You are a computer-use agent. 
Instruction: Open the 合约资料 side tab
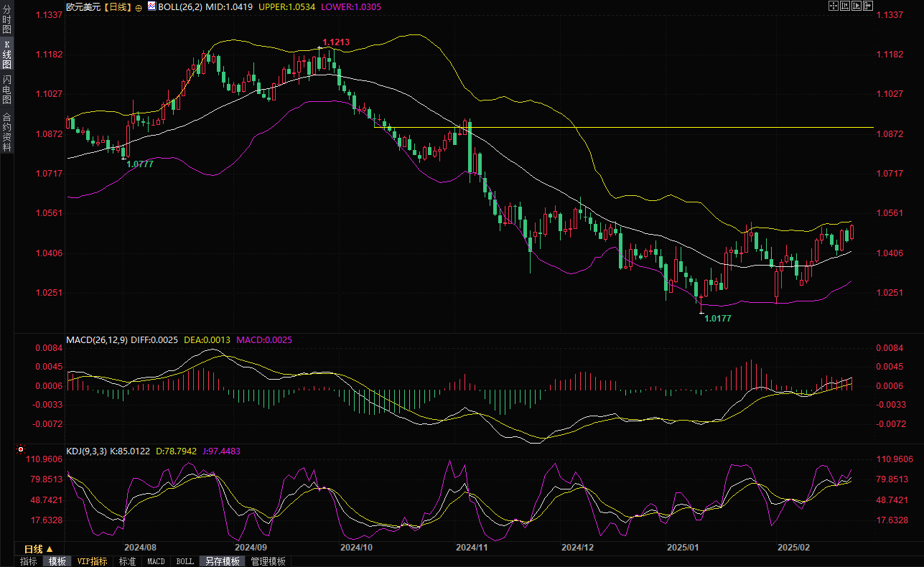[x=6, y=132]
